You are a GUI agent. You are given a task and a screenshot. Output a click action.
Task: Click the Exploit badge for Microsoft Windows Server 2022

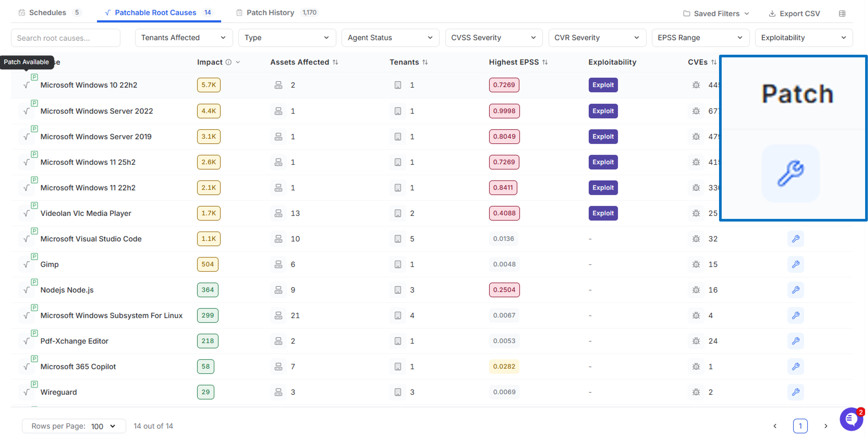[x=603, y=111]
